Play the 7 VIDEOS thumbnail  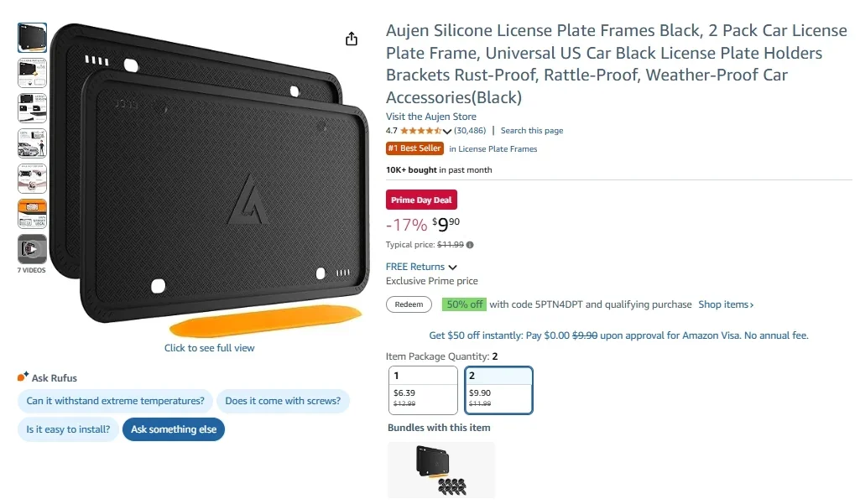31,249
